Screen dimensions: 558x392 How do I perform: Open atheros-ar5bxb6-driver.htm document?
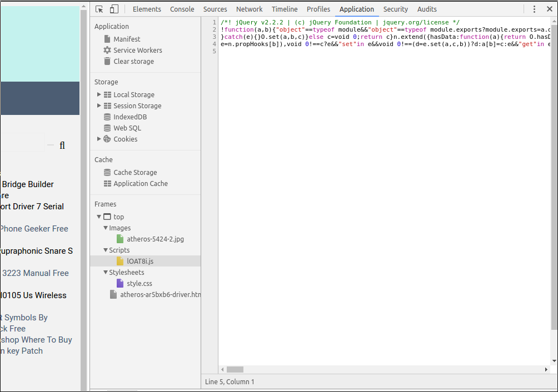(160, 294)
